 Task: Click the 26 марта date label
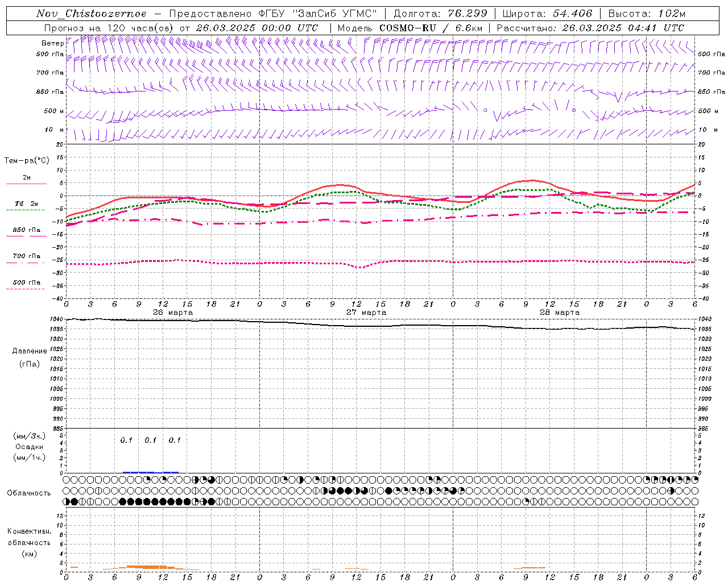coord(173,313)
